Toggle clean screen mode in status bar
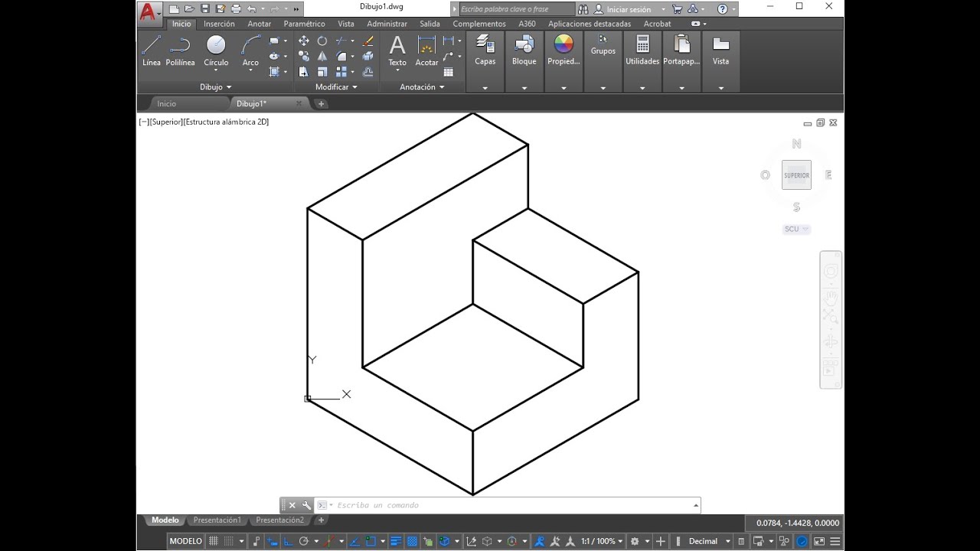This screenshot has width=980, height=551. point(819,541)
